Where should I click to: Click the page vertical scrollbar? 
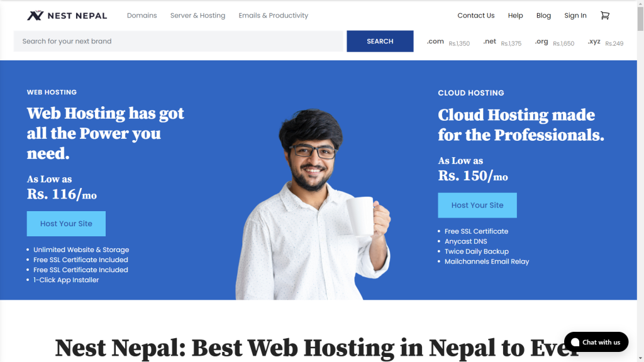pyautogui.click(x=640, y=181)
